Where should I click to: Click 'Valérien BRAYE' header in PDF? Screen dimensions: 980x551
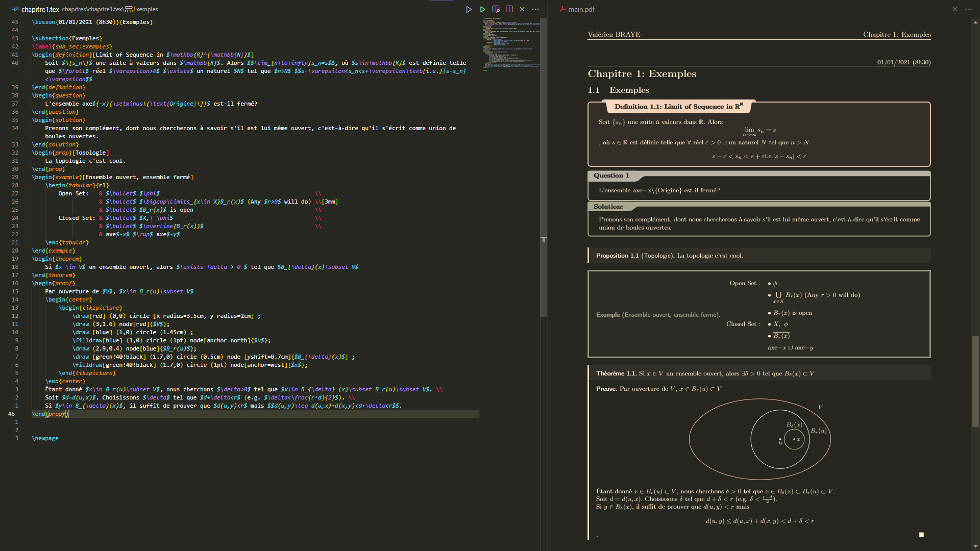tap(614, 35)
